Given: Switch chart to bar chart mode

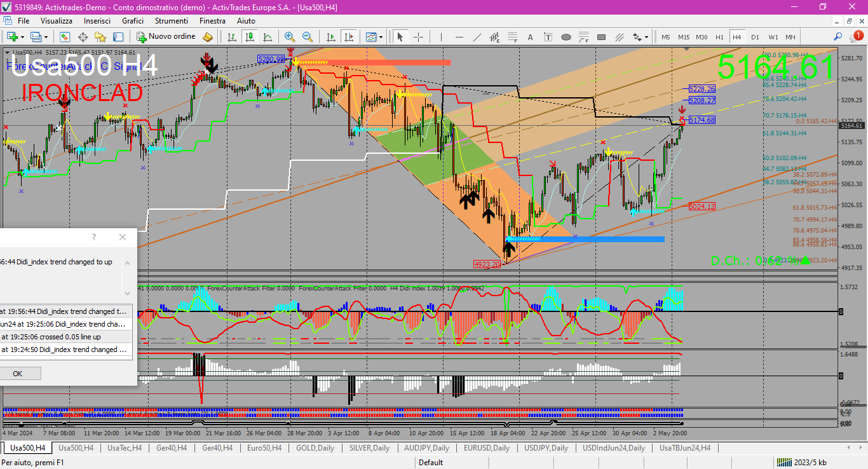Looking at the screenshot, I should click(232, 37).
